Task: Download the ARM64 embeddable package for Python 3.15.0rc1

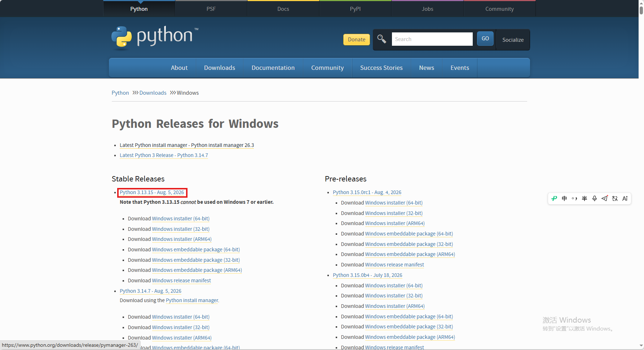Action: [410, 254]
